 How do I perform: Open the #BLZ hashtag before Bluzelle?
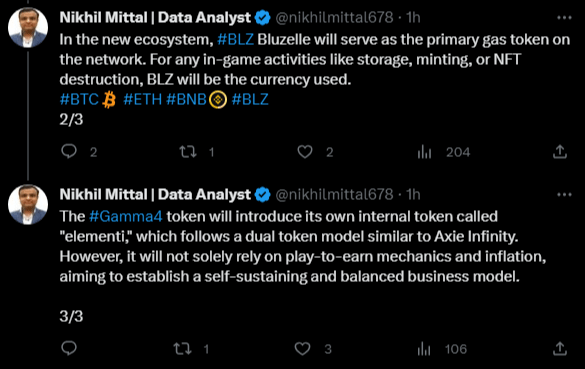point(235,40)
